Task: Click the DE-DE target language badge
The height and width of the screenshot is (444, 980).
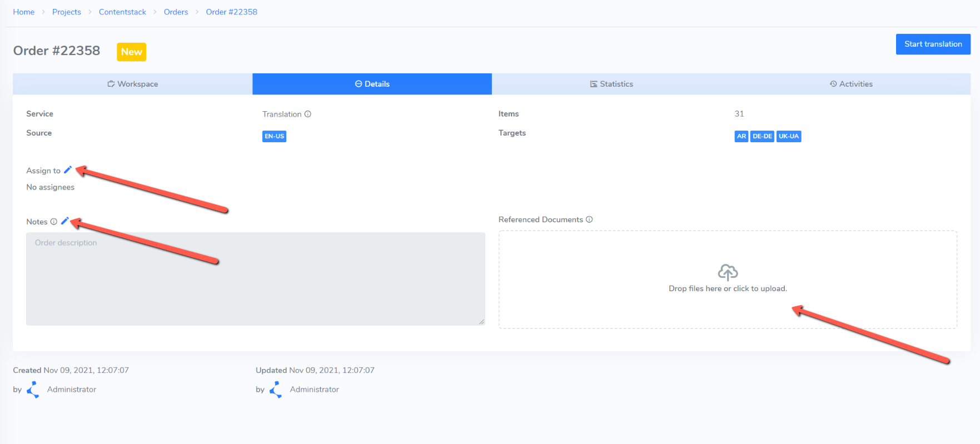Action: tap(762, 136)
